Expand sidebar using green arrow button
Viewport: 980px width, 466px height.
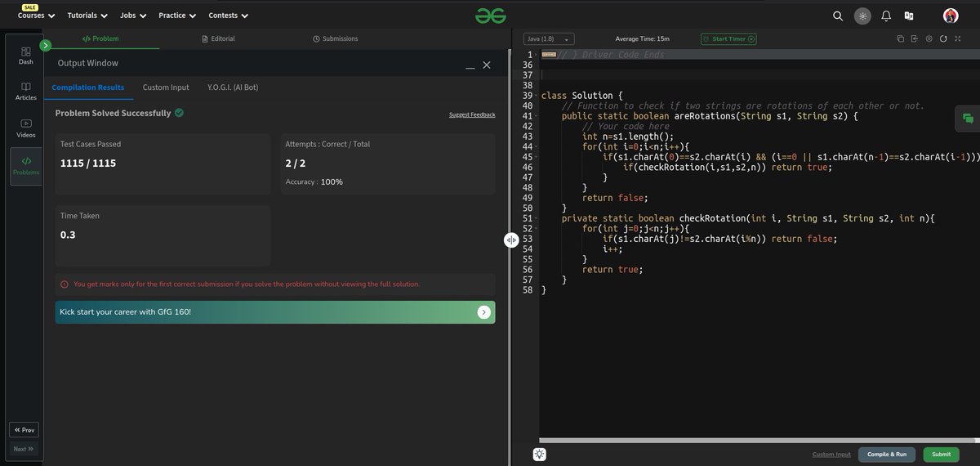click(x=45, y=46)
